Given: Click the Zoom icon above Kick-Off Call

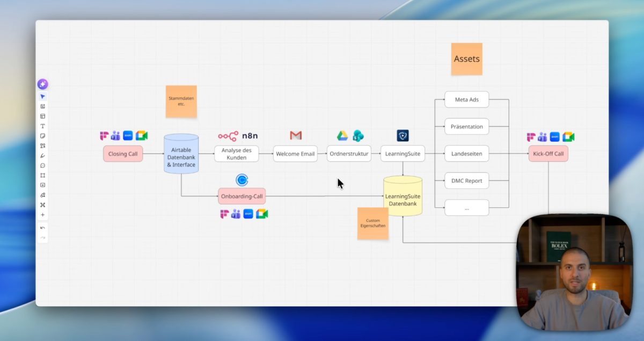Looking at the screenshot, I should click(554, 137).
